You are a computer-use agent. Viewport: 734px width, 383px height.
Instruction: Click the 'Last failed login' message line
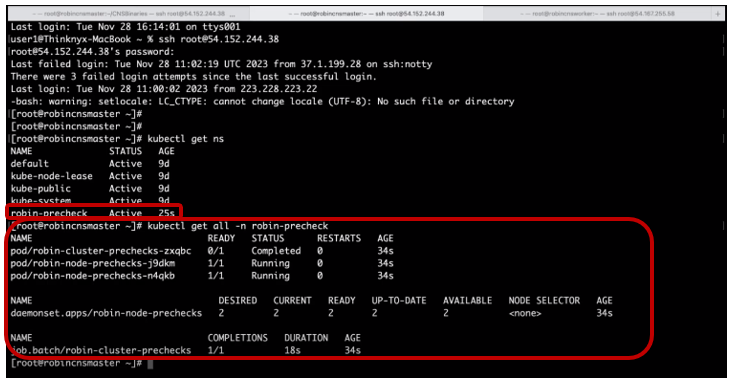pyautogui.click(x=221, y=64)
